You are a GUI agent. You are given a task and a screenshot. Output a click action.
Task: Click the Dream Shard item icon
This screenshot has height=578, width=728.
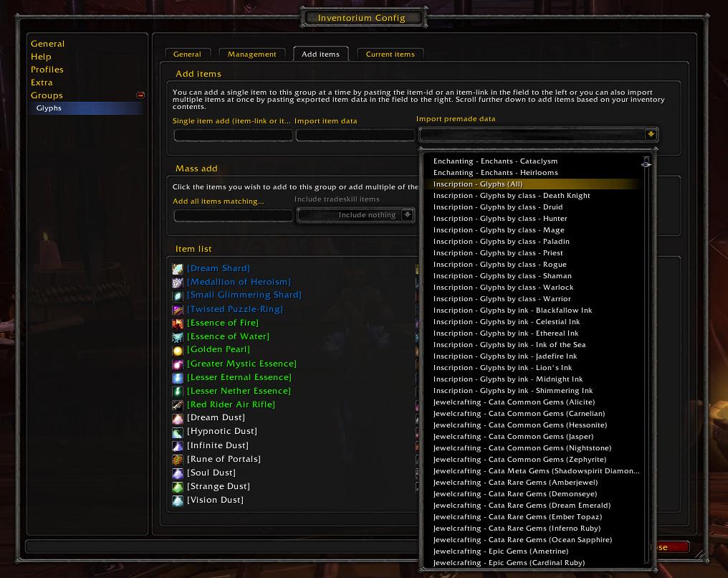[178, 268]
